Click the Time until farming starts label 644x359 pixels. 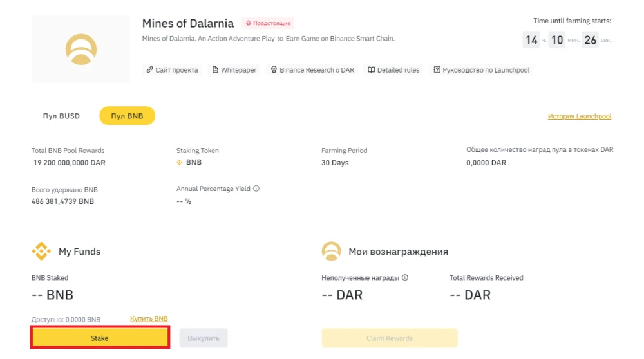click(x=572, y=21)
